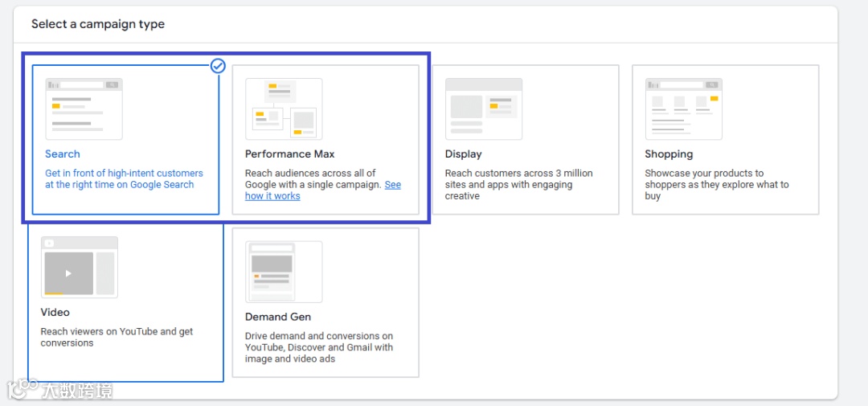Choose the Performance Max title
The width and height of the screenshot is (868, 406).
click(290, 154)
